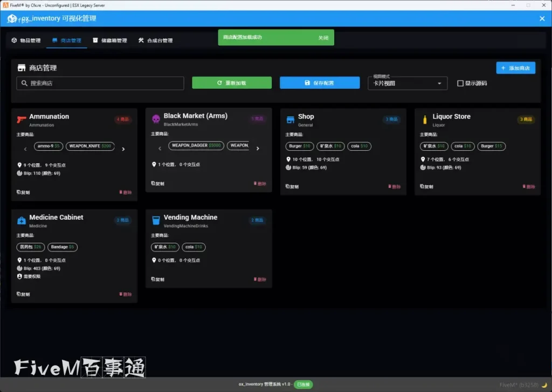Image resolution: width=552 pixels, height=392 pixels.
Task: Click the 添加商店 add shop button
Action: (515, 68)
